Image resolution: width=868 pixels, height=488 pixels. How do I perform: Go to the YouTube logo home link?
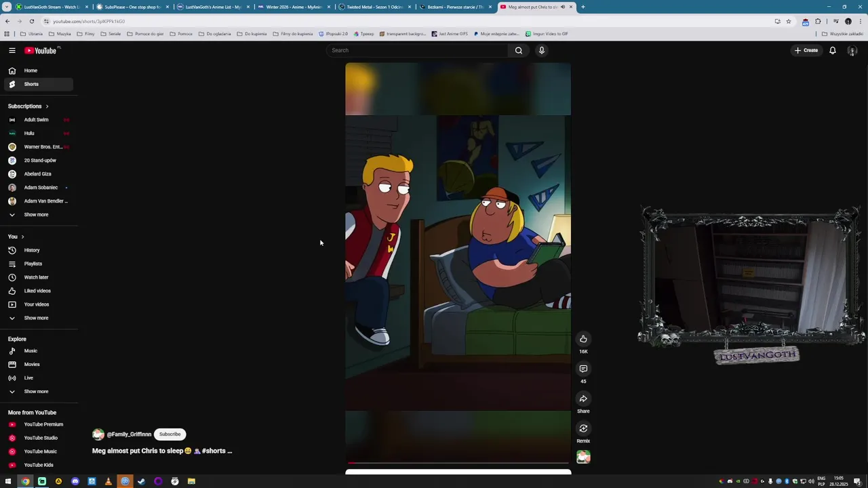[x=42, y=50]
